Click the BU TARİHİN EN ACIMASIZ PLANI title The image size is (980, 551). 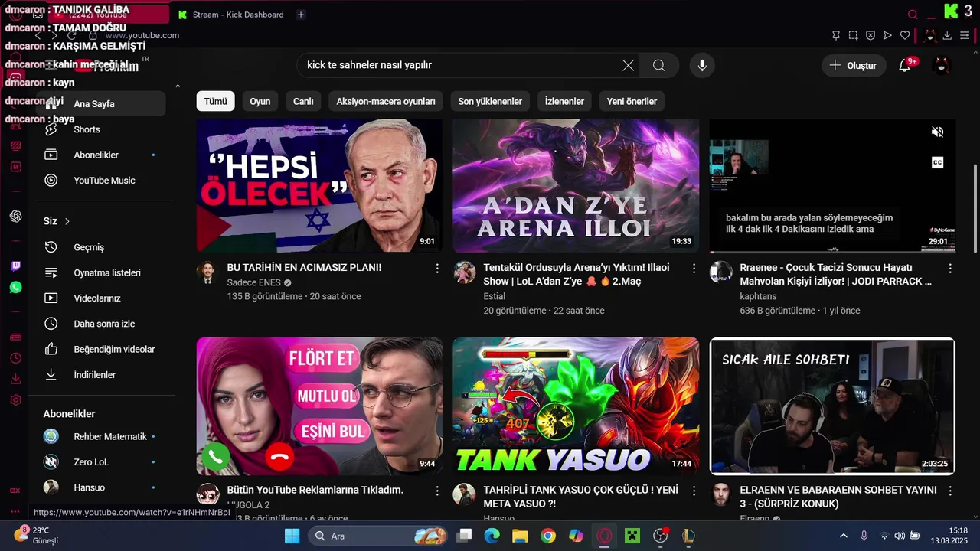click(x=304, y=268)
